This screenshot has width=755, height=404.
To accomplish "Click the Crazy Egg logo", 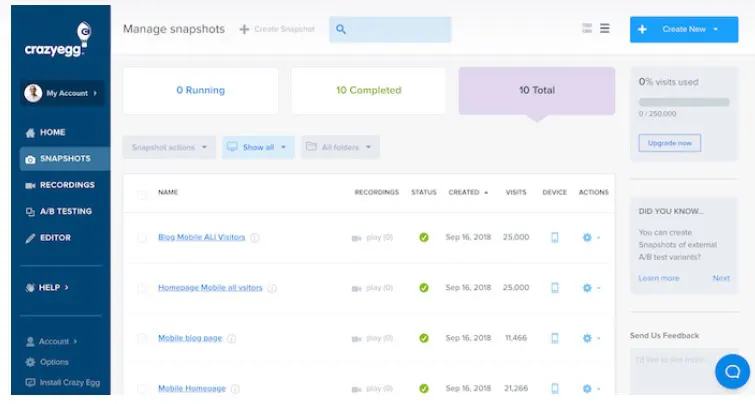I will tap(58, 40).
